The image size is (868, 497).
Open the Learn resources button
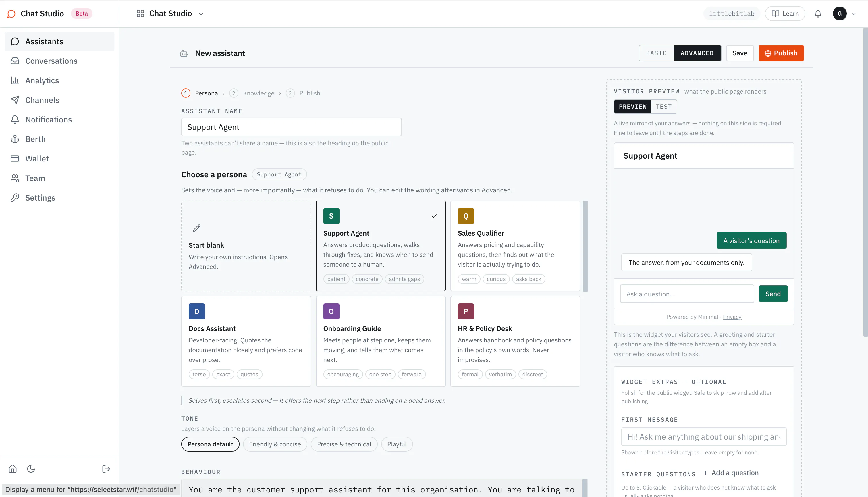[785, 14]
